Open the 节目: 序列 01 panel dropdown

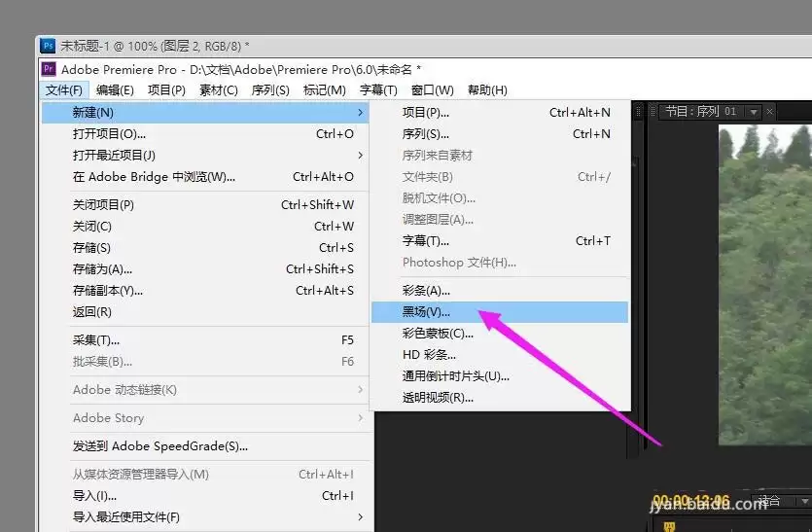click(754, 112)
